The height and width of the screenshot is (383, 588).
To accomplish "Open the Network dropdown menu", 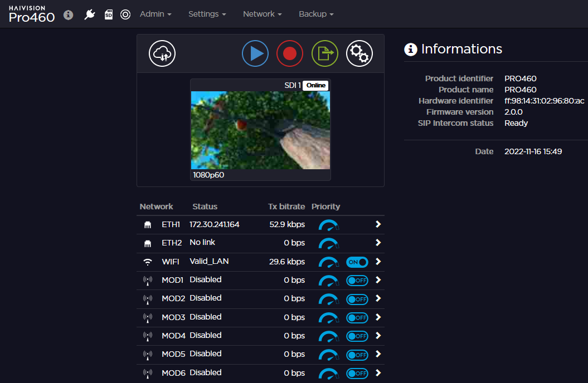I will pyautogui.click(x=262, y=14).
